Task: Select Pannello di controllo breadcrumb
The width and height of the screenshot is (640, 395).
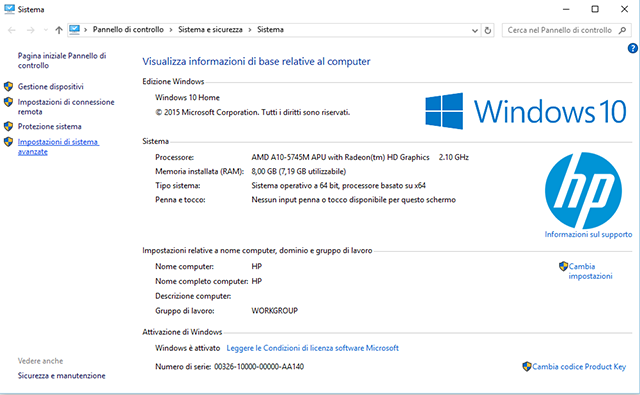Action: tap(128, 29)
